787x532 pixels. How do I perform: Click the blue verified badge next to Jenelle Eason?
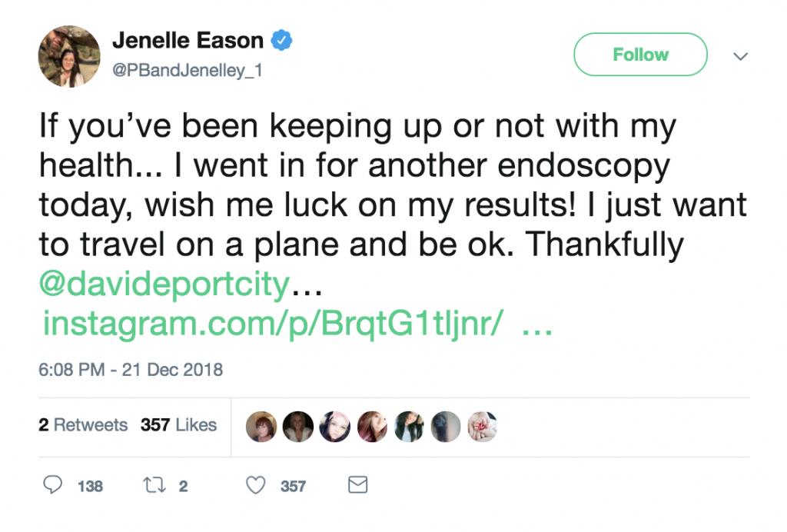[282, 41]
